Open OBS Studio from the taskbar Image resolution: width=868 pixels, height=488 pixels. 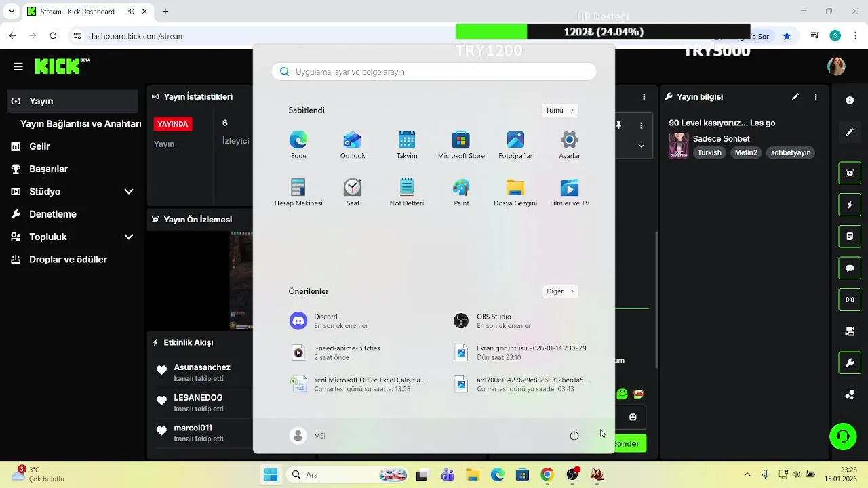tap(572, 474)
